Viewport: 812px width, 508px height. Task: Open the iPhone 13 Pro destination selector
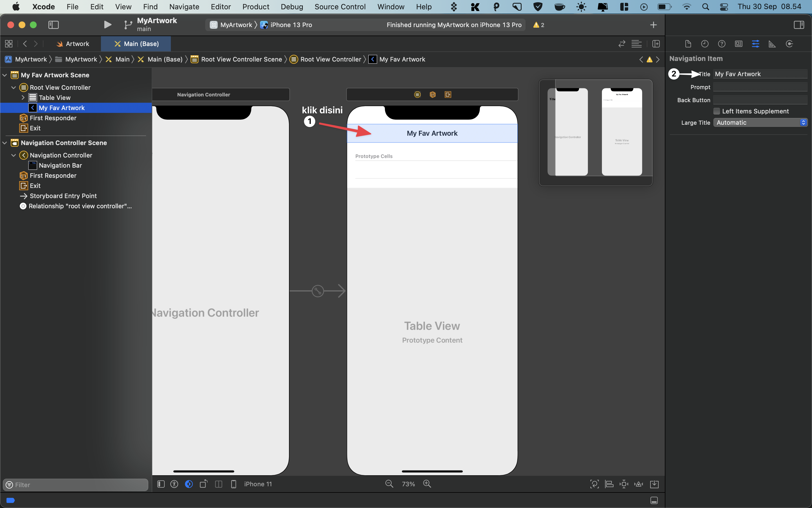click(x=286, y=25)
